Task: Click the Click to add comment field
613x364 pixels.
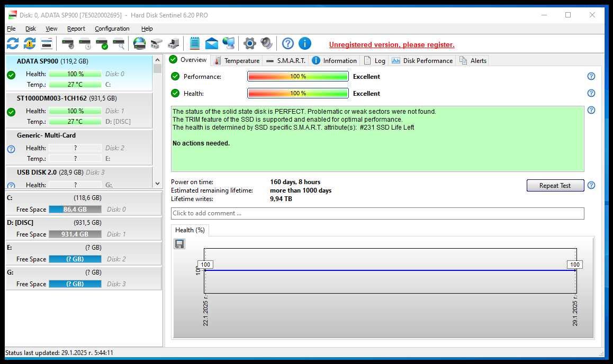Action: [377, 213]
